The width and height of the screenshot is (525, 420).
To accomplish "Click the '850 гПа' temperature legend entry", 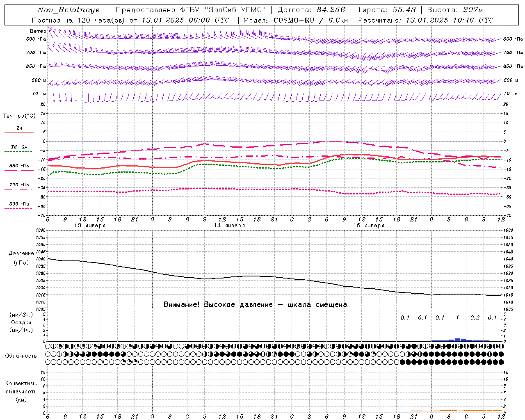I will pos(19,166).
